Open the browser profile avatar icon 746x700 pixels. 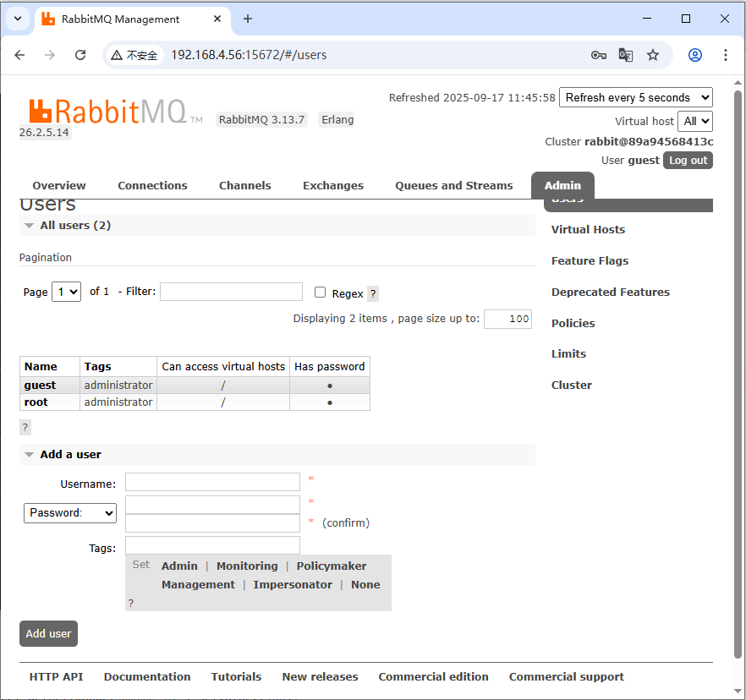coord(695,55)
